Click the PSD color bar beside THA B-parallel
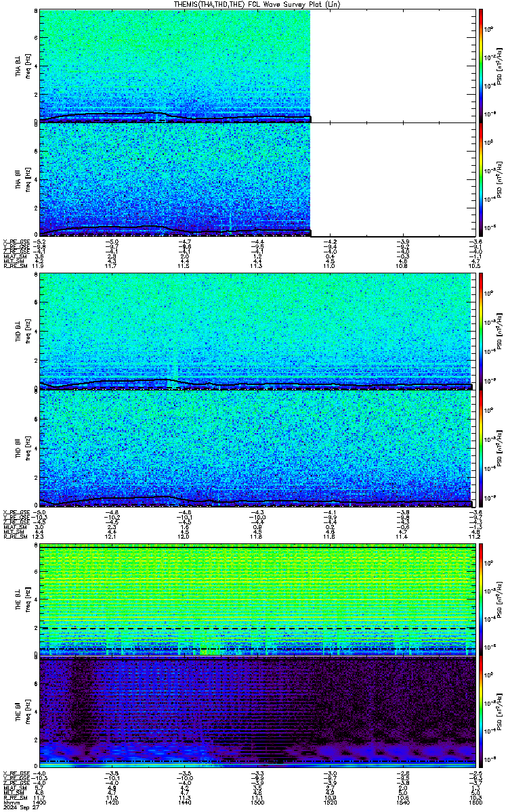The width and height of the screenshot is (508, 812). [481, 179]
